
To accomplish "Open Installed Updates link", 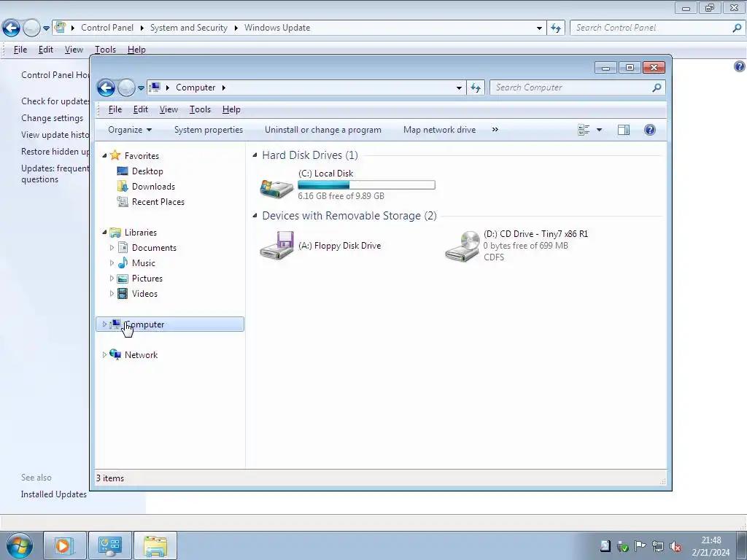I will pyautogui.click(x=54, y=494).
